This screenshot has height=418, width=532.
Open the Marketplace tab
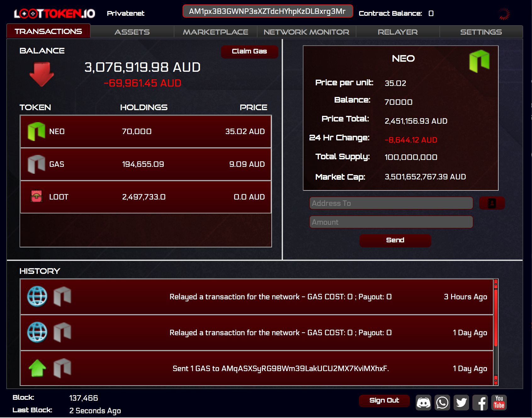click(x=216, y=32)
